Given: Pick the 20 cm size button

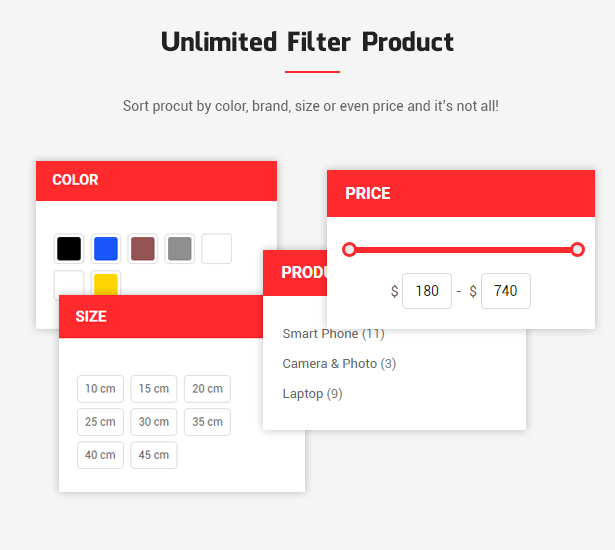Looking at the screenshot, I should coord(207,389).
